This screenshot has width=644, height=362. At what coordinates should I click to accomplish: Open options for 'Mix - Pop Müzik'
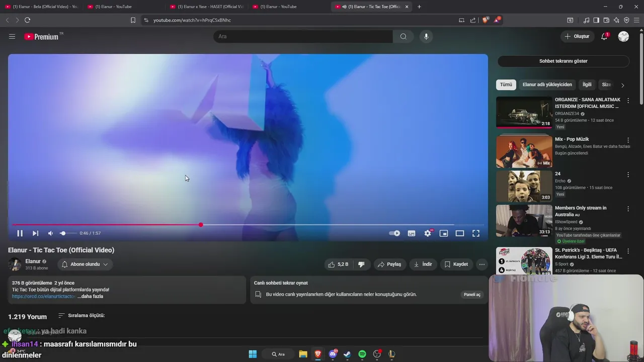click(x=628, y=140)
